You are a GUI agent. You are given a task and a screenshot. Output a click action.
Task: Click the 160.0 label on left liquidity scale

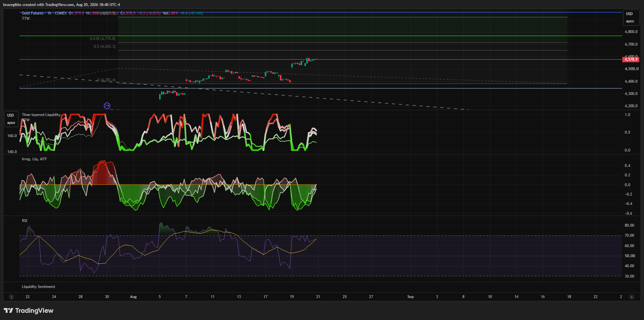tap(12, 136)
